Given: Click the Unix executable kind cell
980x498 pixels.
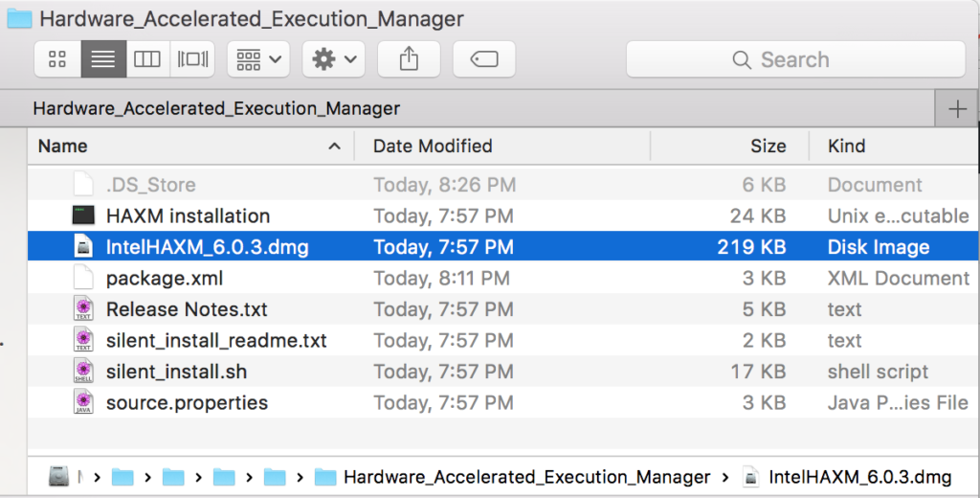Looking at the screenshot, I should coord(898,216).
